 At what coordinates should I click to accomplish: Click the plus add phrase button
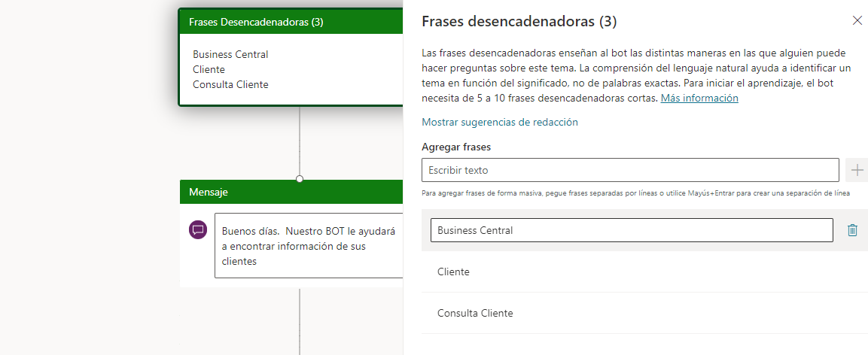[x=857, y=170]
